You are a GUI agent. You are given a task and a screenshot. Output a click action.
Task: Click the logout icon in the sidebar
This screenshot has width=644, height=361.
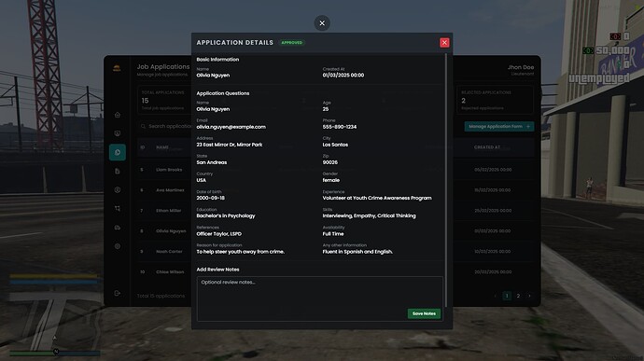pyautogui.click(x=118, y=293)
